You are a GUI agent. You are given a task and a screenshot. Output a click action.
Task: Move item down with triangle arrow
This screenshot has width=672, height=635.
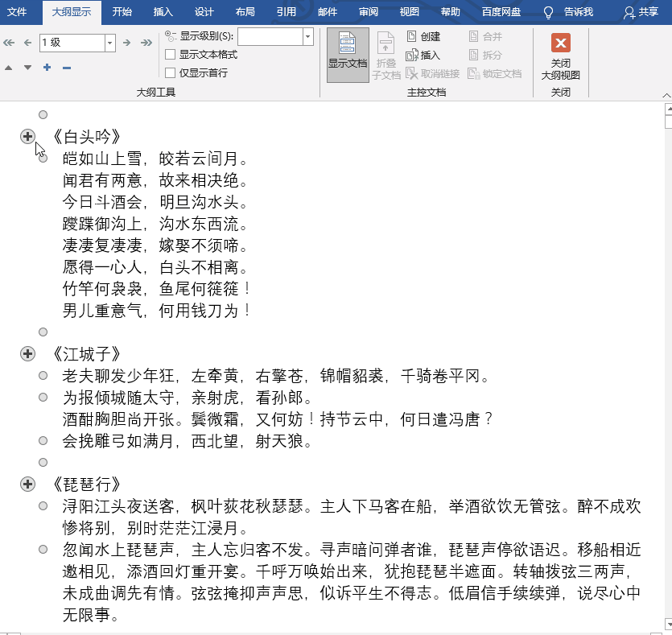pyautogui.click(x=27, y=68)
